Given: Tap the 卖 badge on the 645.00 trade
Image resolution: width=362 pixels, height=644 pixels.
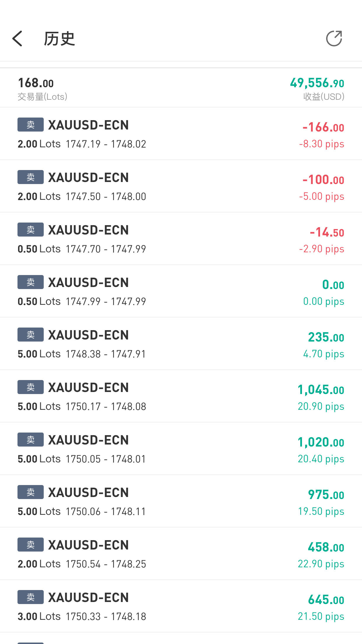Looking at the screenshot, I should click(x=31, y=597).
